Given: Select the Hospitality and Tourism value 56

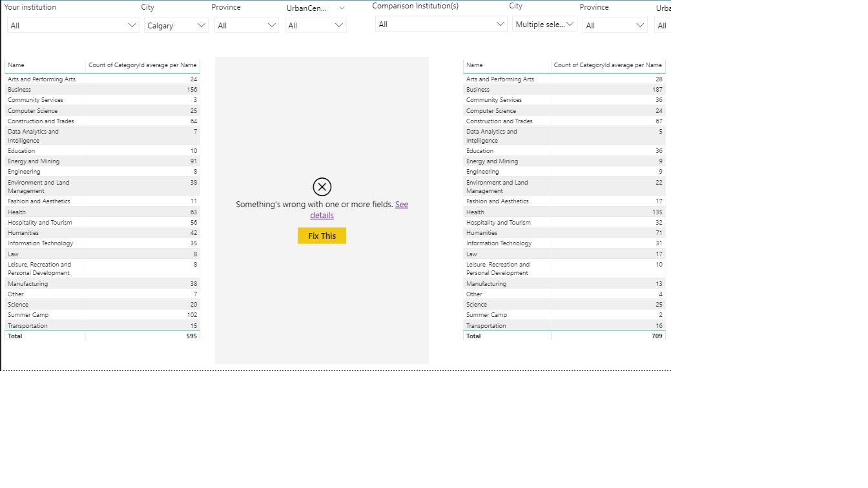Looking at the screenshot, I should pos(194,223).
